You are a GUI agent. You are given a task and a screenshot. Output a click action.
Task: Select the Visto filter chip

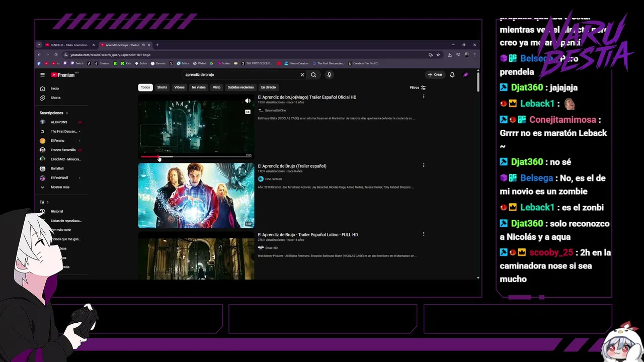tap(217, 87)
